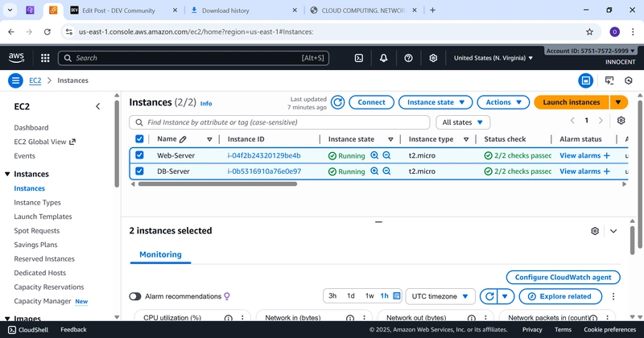This screenshot has width=644, height=338.
Task: Open DB-Server instance ID link
Action: click(264, 171)
